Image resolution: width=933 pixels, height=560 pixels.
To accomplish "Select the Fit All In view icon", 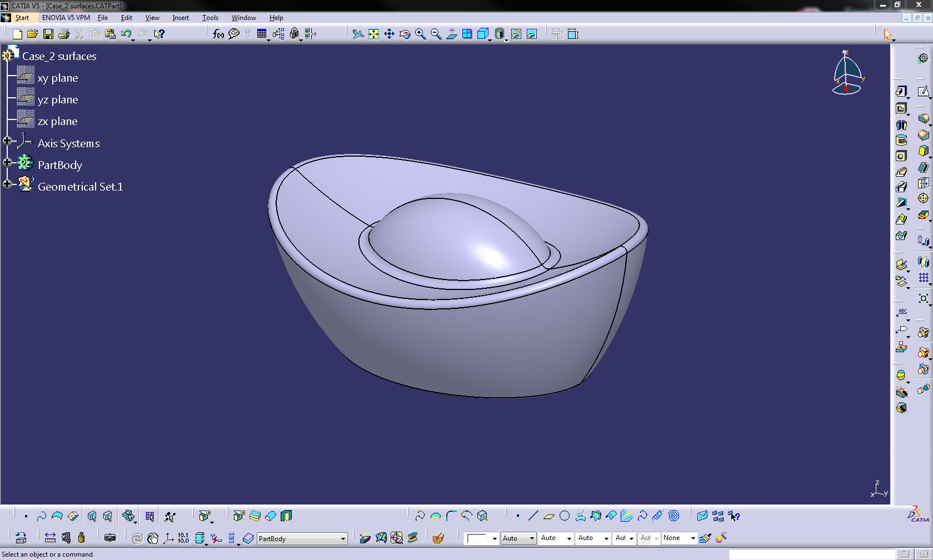I will tap(373, 34).
